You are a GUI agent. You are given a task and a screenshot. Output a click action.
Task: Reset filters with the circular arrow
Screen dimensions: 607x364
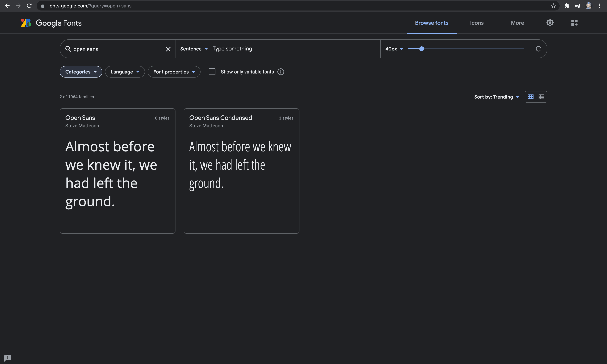538,49
